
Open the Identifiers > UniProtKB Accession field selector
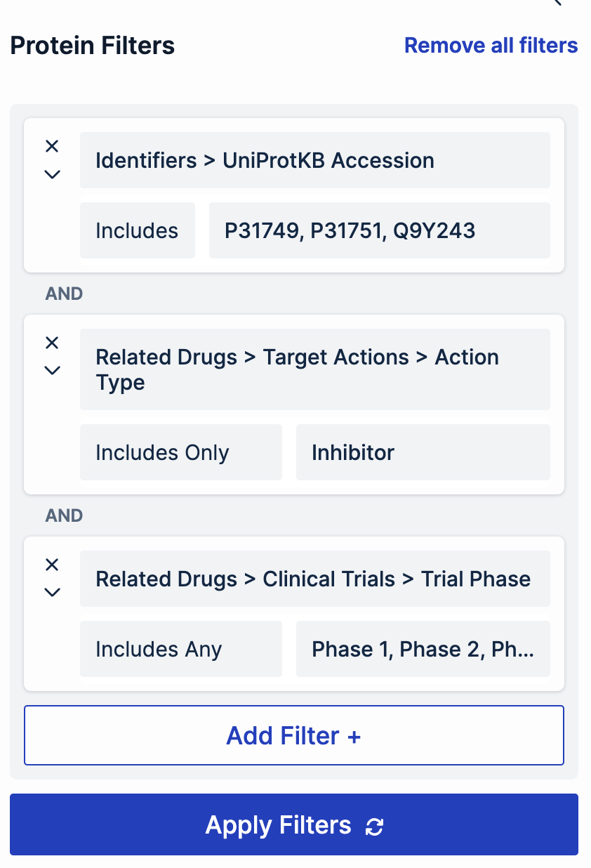[314, 160]
